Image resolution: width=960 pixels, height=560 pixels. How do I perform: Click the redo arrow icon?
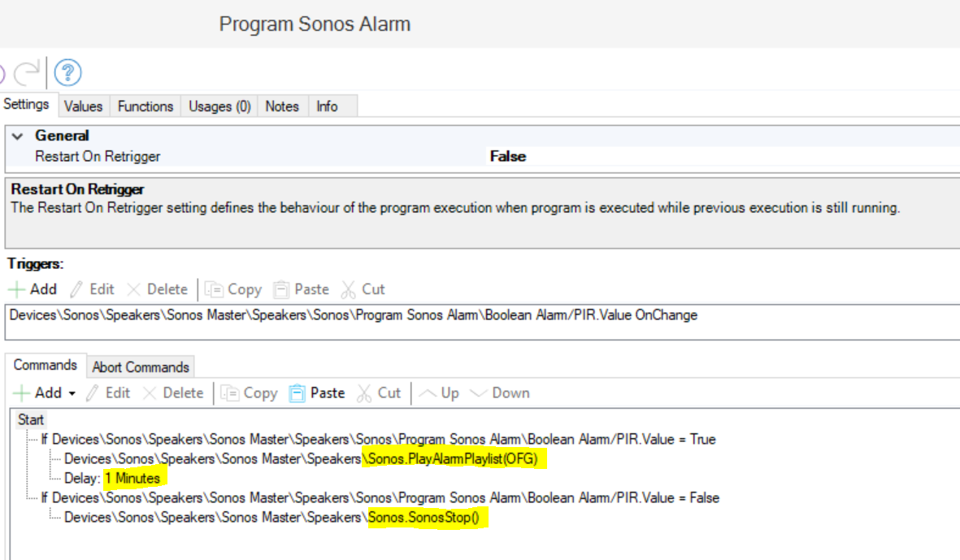(x=26, y=73)
